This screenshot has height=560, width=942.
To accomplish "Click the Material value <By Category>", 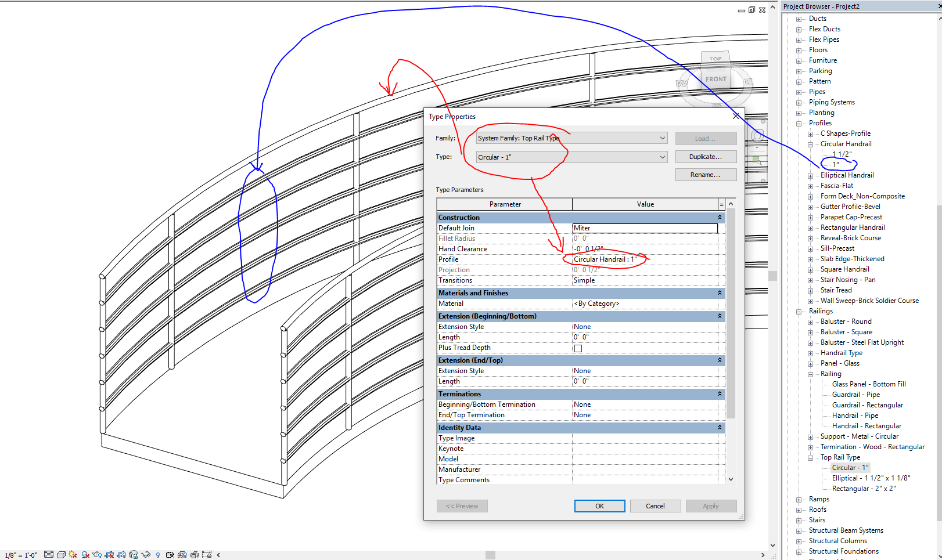I will [x=645, y=304].
